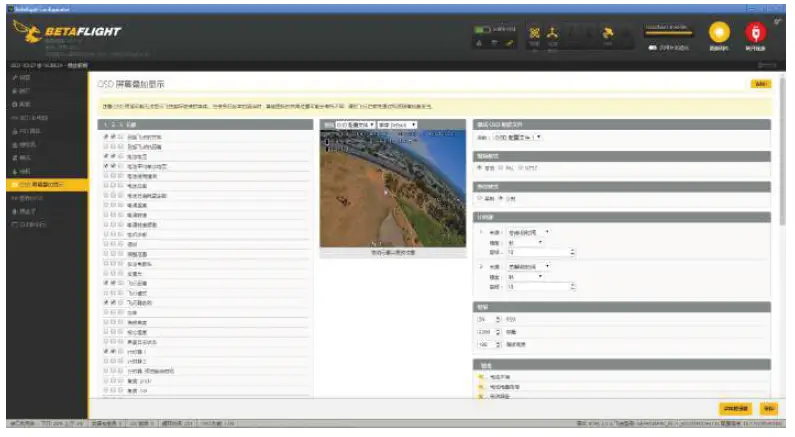Screen dimensions: 795x437
Task: Toggle profile 1 checkbox for 'pitch' angle element
Action: click(106, 381)
